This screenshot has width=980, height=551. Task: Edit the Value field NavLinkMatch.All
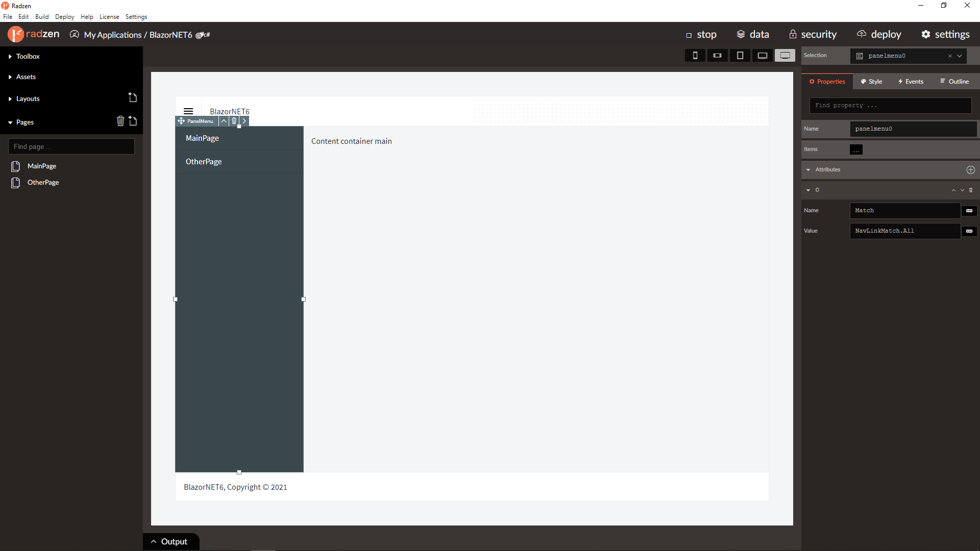tap(905, 231)
